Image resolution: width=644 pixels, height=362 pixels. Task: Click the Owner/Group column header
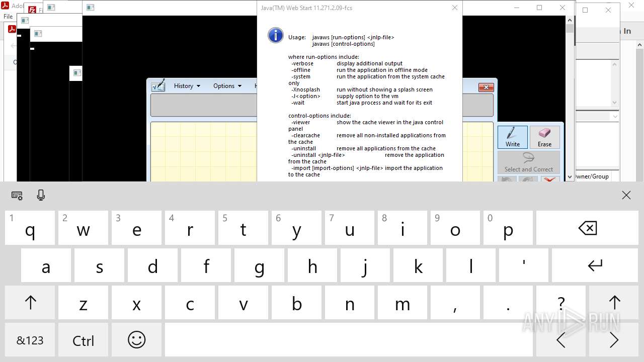[x=592, y=176]
